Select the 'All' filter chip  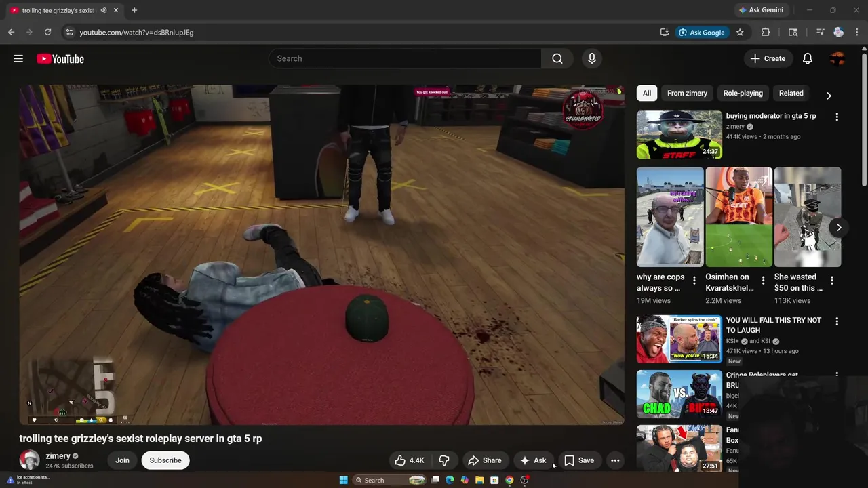pos(647,94)
